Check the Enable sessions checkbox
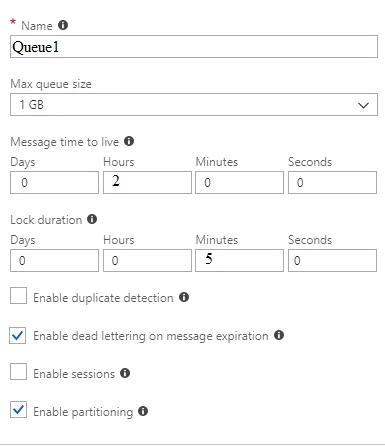Viewport: 385px width, 446px height. [x=18, y=372]
